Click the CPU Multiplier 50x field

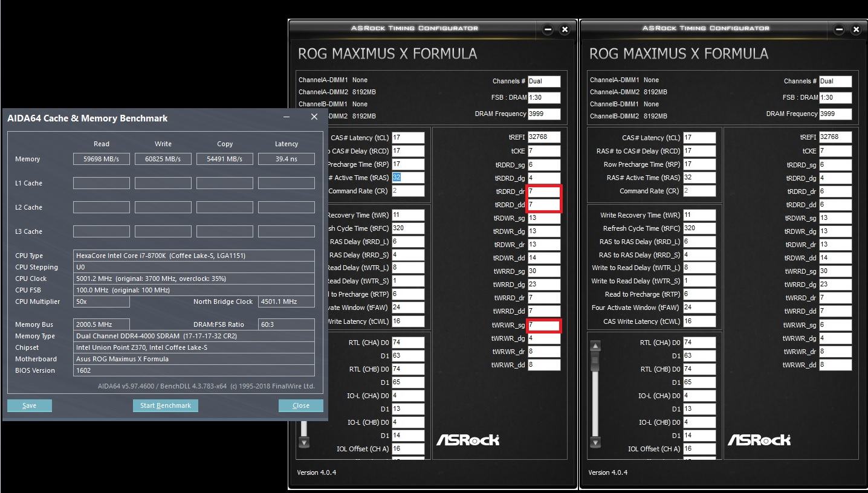pyautogui.click(x=102, y=301)
